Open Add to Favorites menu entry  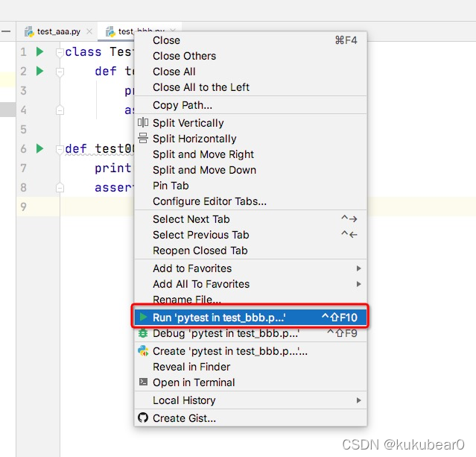pos(250,268)
